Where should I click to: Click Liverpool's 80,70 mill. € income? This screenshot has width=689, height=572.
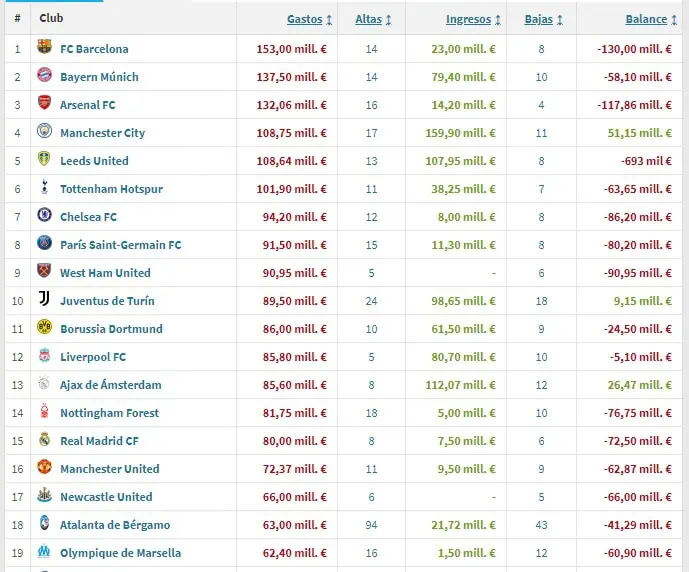[x=463, y=357]
